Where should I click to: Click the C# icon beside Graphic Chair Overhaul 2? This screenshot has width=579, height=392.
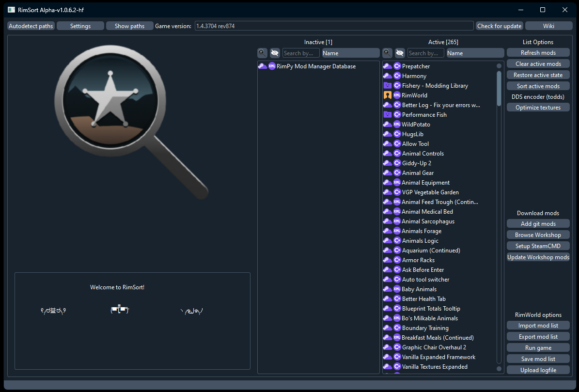[397, 347]
